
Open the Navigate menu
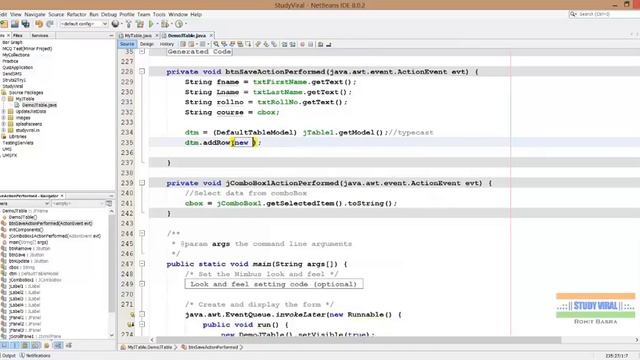pyautogui.click(x=35, y=14)
